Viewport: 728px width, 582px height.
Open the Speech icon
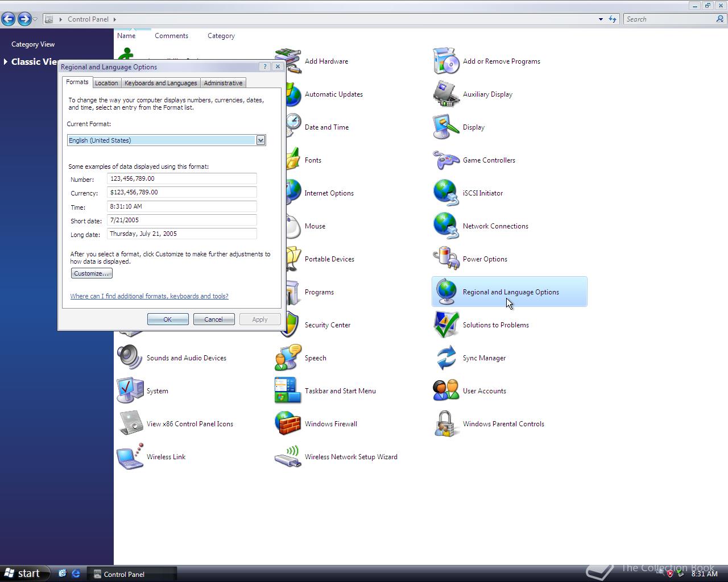(288, 358)
